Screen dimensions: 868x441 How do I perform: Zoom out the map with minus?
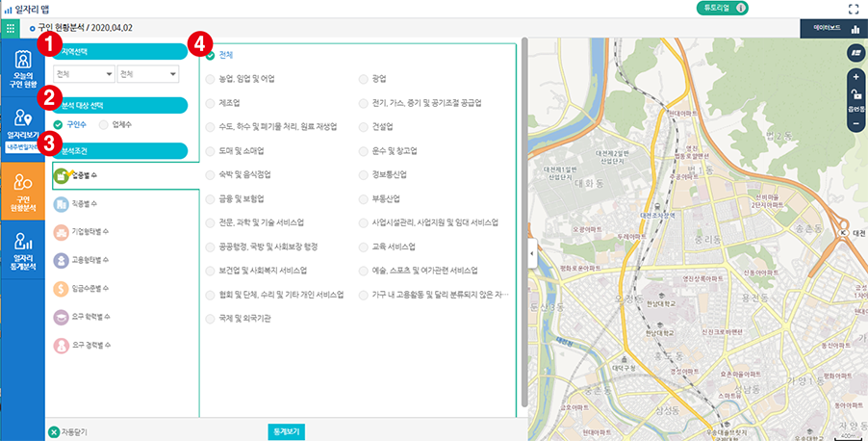[856, 123]
